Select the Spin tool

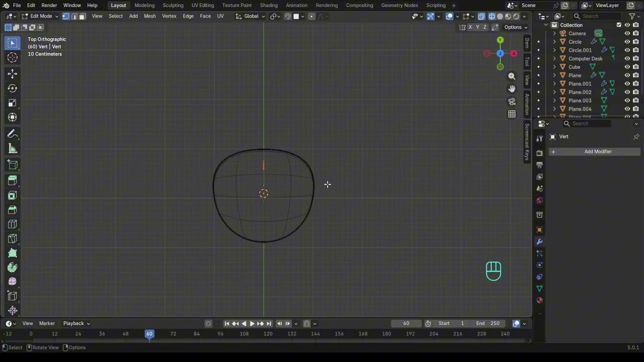[x=13, y=267]
